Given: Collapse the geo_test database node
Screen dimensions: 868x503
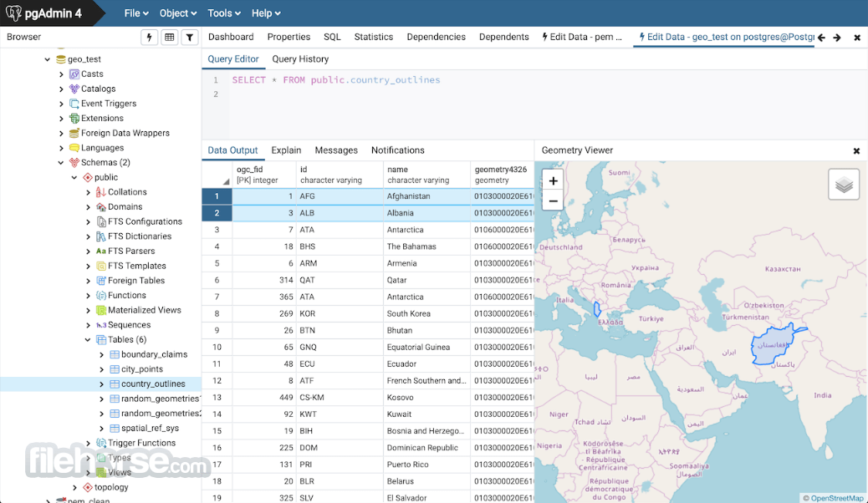Looking at the screenshot, I should tap(48, 59).
